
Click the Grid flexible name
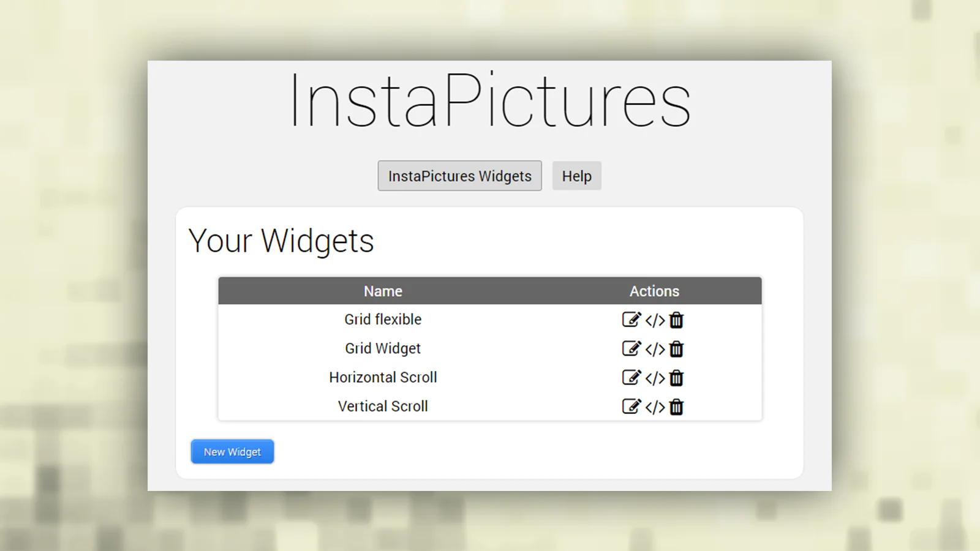tap(383, 319)
